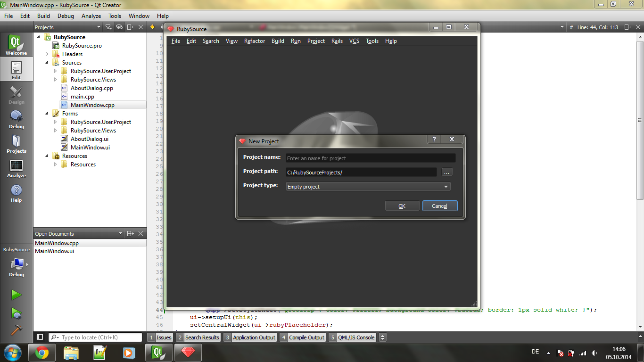Click the Project path field
The image size is (644, 362).
[361, 173]
